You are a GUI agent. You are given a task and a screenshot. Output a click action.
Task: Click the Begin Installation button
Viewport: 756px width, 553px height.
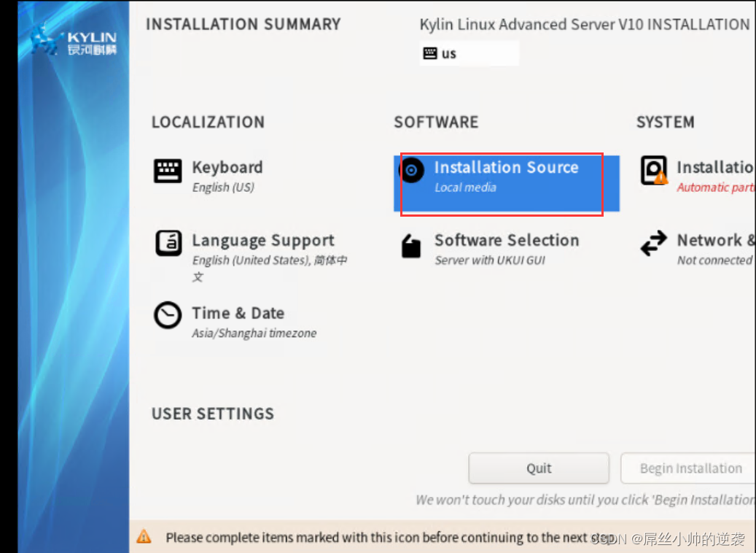tap(690, 468)
